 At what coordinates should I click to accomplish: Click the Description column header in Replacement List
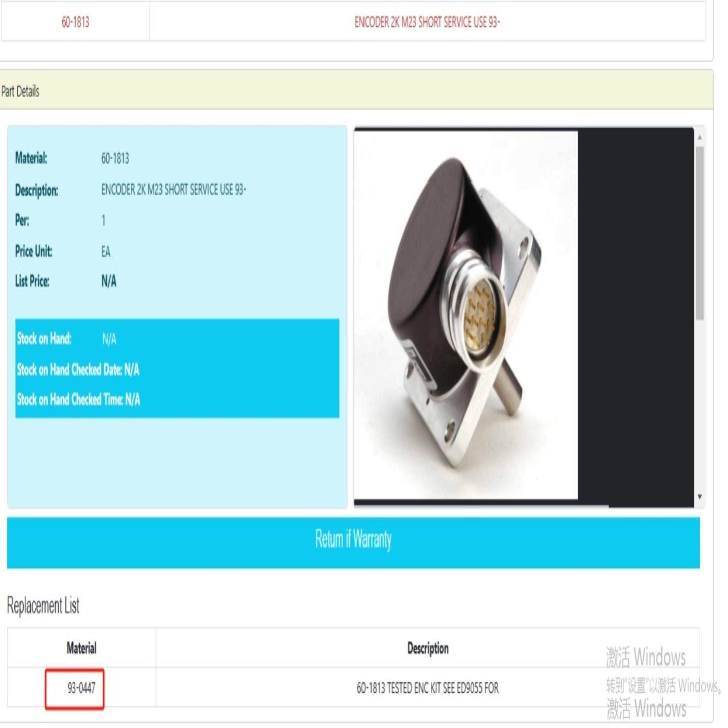pyautogui.click(x=428, y=648)
